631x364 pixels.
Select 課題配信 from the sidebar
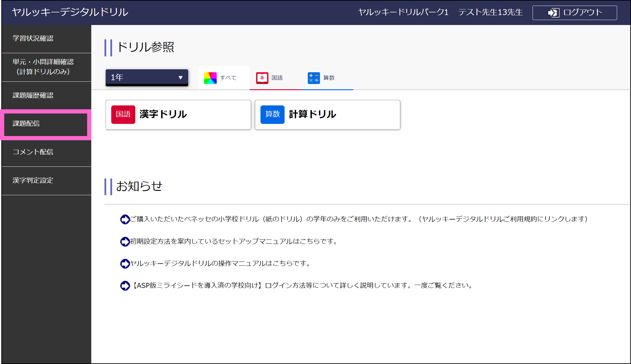pos(46,124)
